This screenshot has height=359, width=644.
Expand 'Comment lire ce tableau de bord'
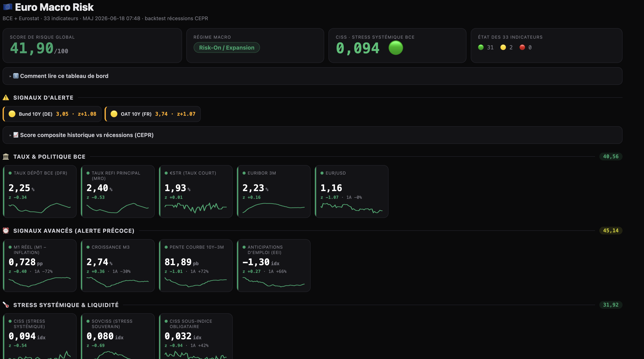[312, 76]
